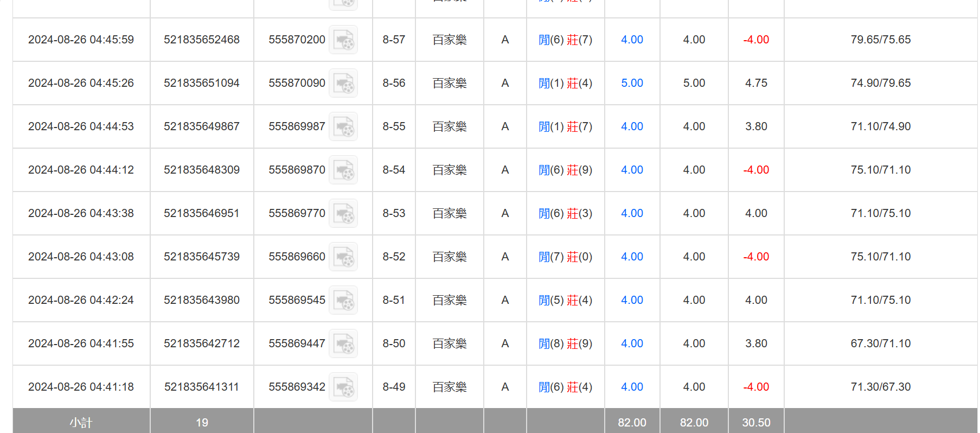Select the 閒(5) 莊(4) result in row 8-51
This screenshot has height=433, width=980.
coord(565,300)
